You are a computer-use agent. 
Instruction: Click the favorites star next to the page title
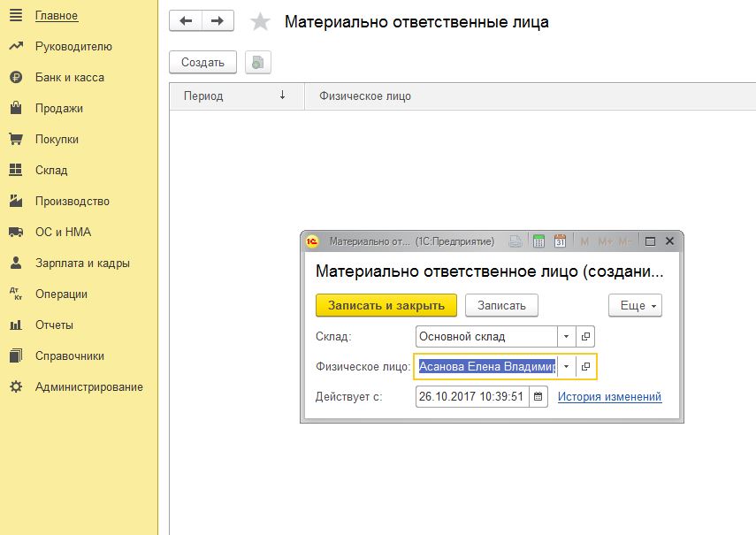pos(260,22)
